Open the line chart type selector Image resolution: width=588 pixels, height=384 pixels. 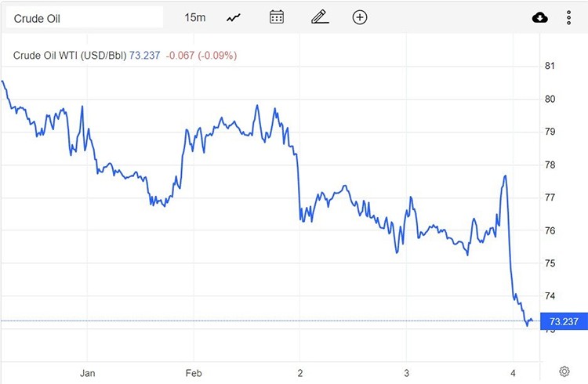234,17
